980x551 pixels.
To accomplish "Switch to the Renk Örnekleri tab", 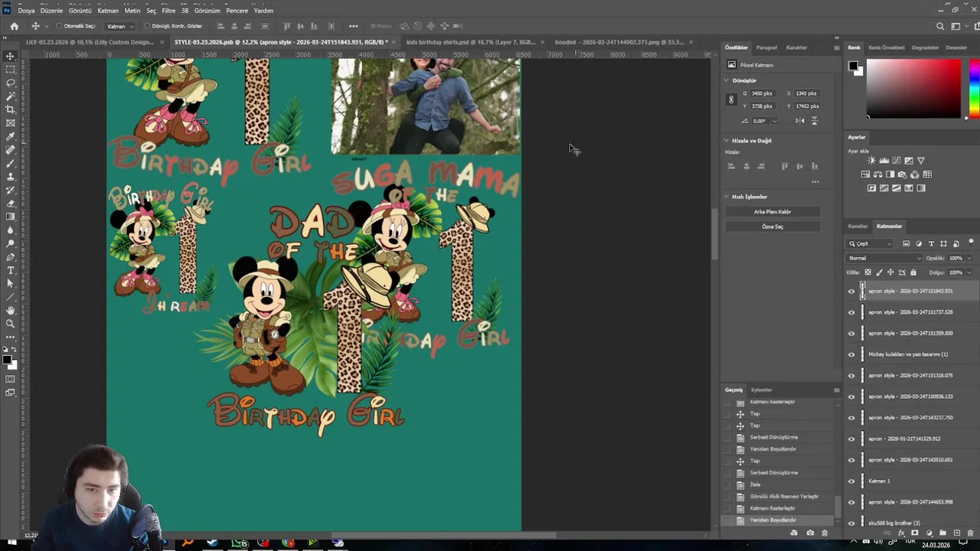I will [x=887, y=47].
